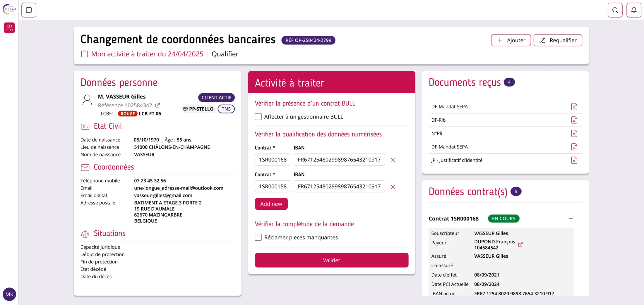This screenshot has width=644, height=305.
Task: Click the CESAR logo
Action: [9, 9]
